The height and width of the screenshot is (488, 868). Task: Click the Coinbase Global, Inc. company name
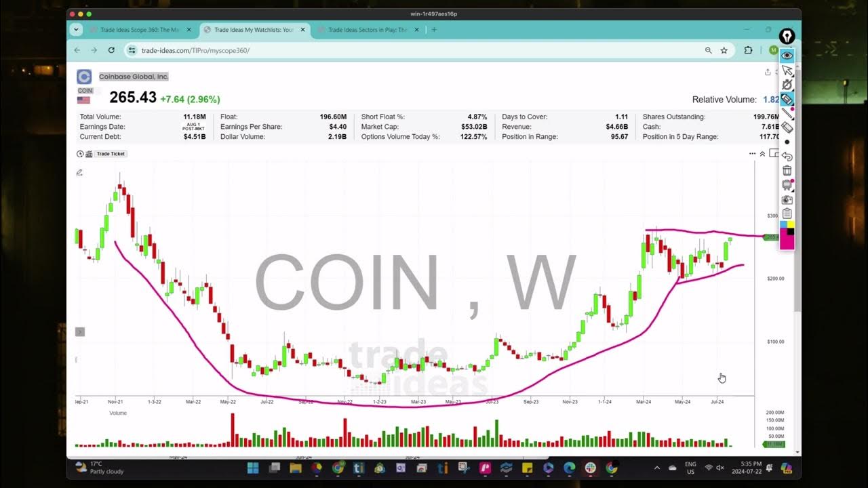(x=134, y=77)
